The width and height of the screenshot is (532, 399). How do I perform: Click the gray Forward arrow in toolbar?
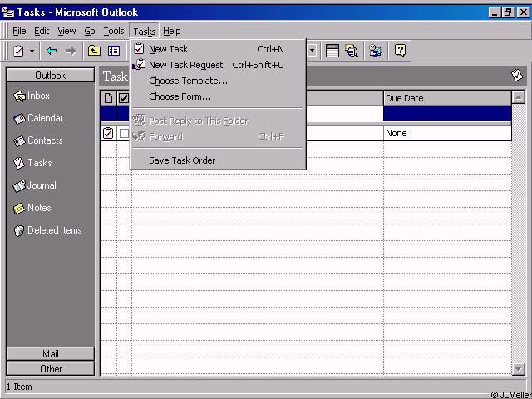(71, 52)
